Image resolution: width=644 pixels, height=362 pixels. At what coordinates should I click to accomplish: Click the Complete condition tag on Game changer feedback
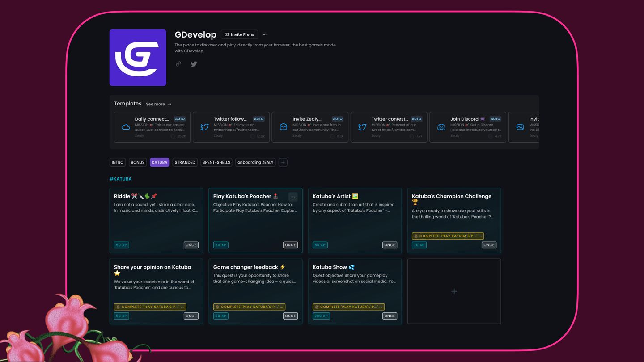click(249, 307)
